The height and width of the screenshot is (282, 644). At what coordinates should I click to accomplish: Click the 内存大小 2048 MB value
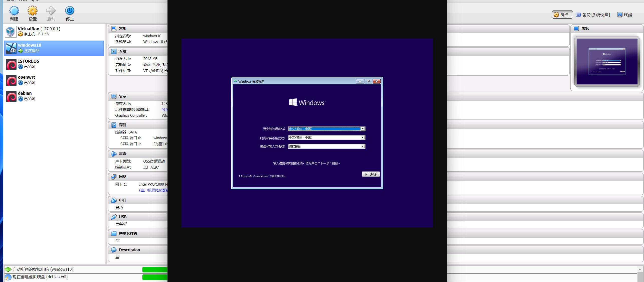(x=150, y=59)
